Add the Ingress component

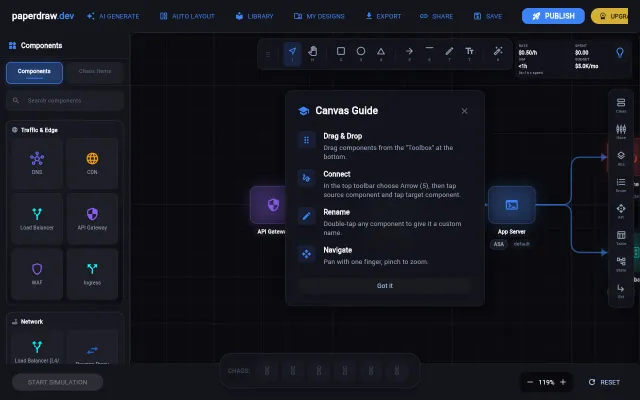(x=92, y=274)
